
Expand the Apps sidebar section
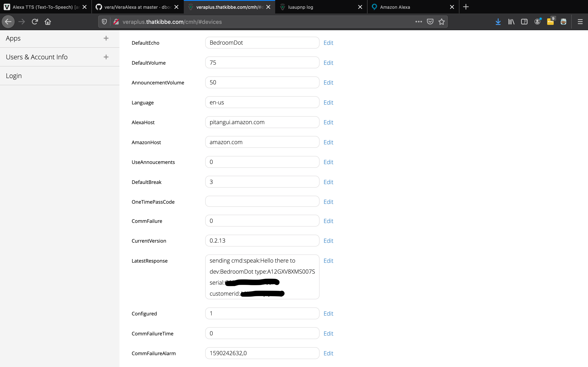(106, 38)
